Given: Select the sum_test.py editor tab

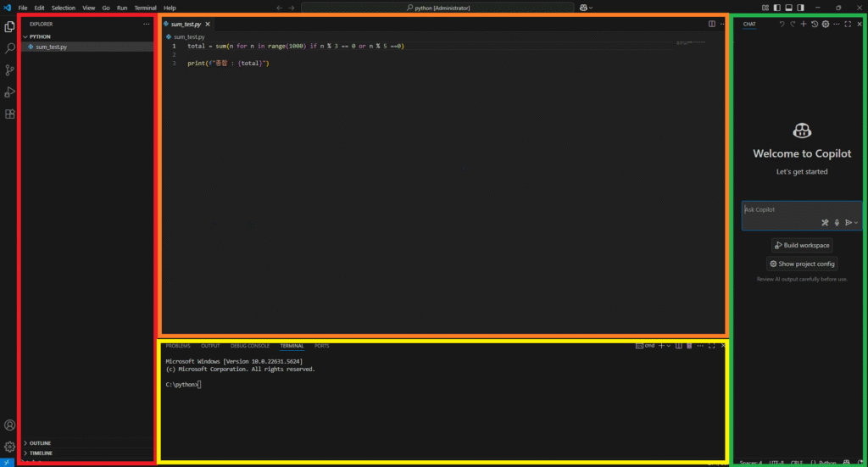Looking at the screenshot, I should pos(186,25).
